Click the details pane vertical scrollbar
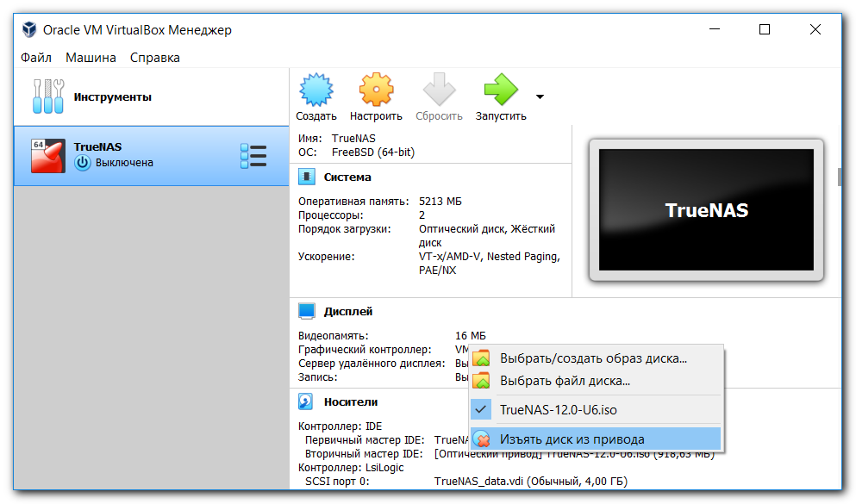Image resolution: width=856 pixels, height=504 pixels. (x=840, y=177)
